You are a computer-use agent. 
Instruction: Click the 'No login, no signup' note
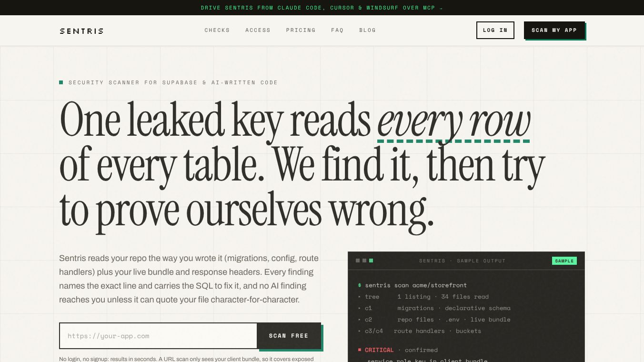click(x=186, y=359)
